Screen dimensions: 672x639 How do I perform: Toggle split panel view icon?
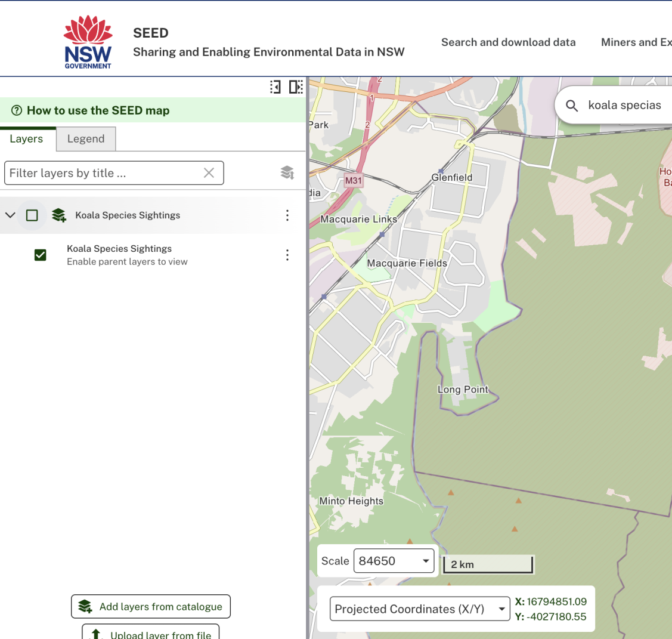[x=296, y=87]
